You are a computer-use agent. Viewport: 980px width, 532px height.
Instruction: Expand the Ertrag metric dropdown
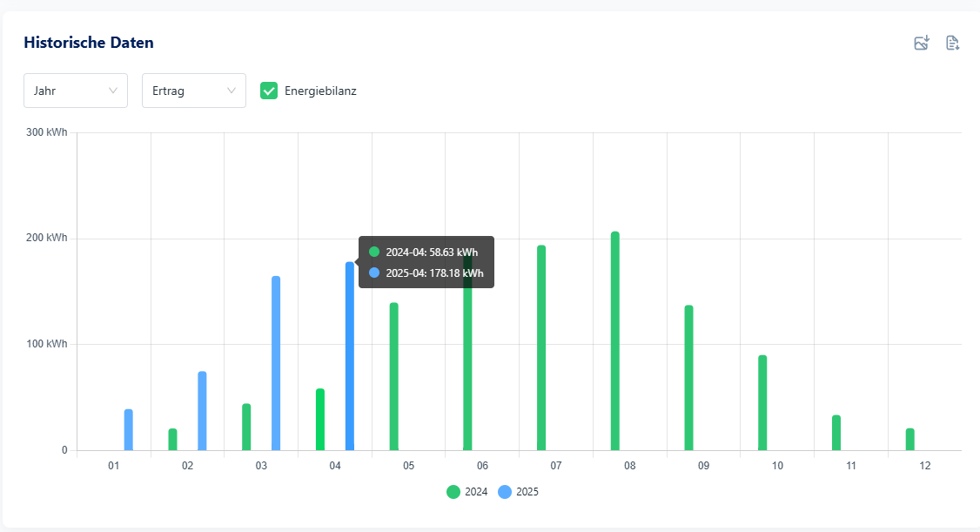pyautogui.click(x=194, y=91)
